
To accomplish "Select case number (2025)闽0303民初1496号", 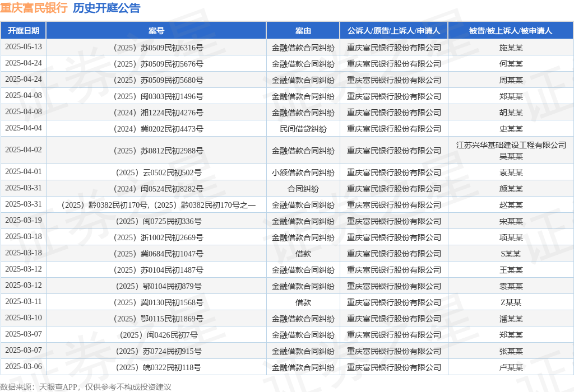I will pos(159,96).
